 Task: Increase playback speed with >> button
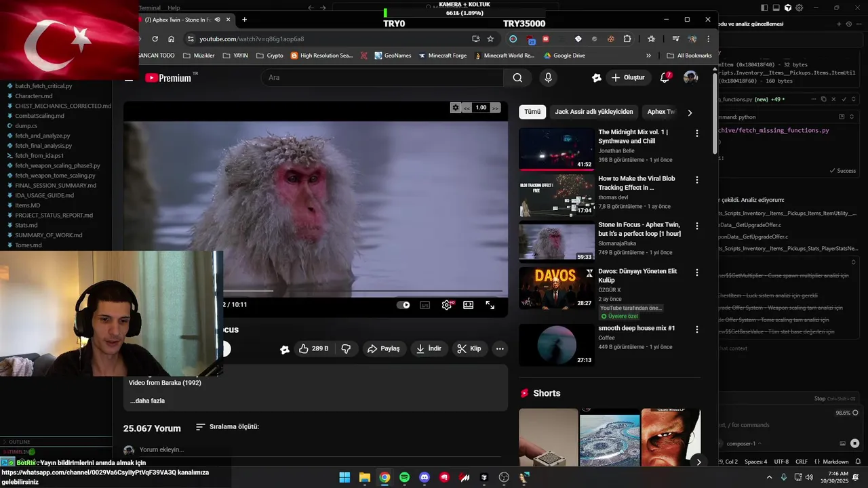[495, 108]
